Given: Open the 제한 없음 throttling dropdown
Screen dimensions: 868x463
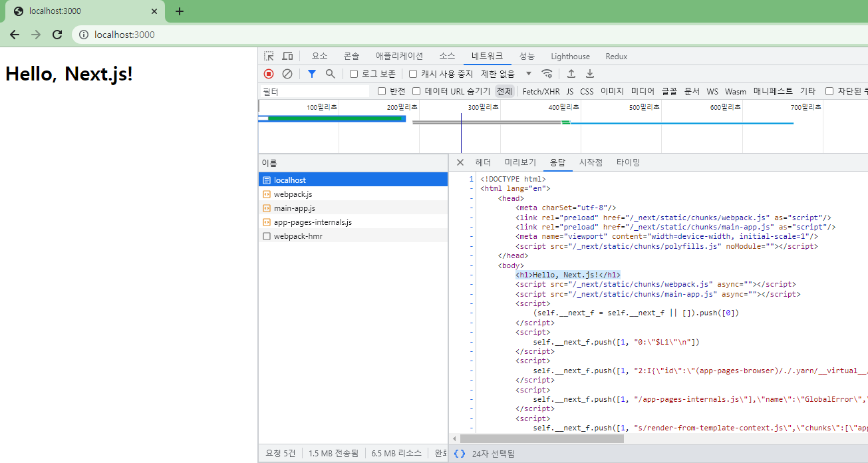Looking at the screenshot, I should click(x=507, y=74).
